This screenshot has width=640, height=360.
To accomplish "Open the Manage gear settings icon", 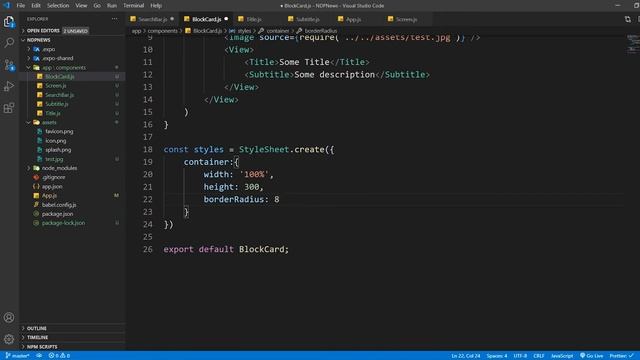I will pyautogui.click(x=9, y=339).
